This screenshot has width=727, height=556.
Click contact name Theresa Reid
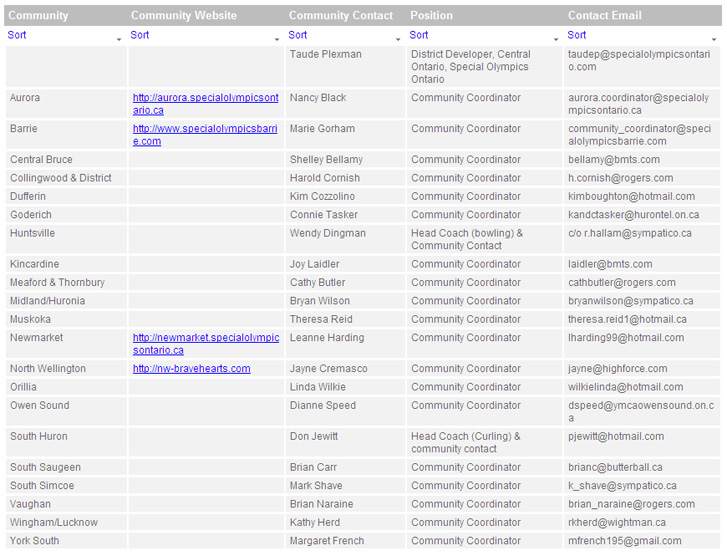321,320
